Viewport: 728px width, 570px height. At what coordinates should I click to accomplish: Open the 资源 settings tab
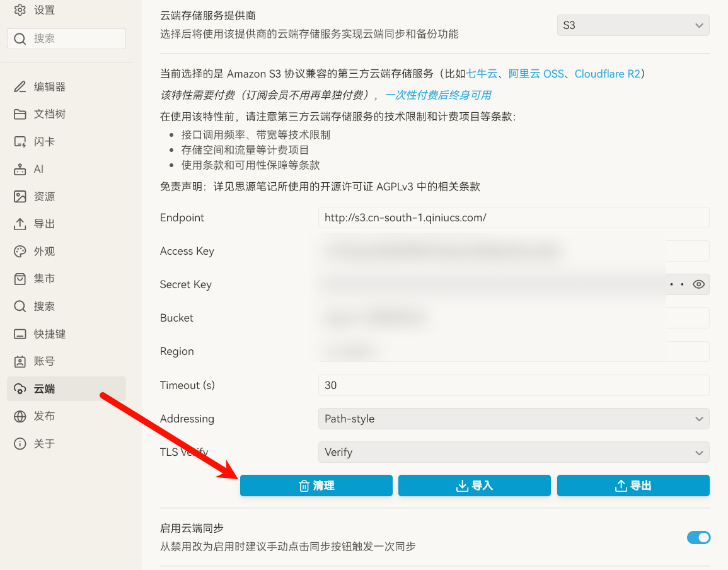click(x=66, y=197)
